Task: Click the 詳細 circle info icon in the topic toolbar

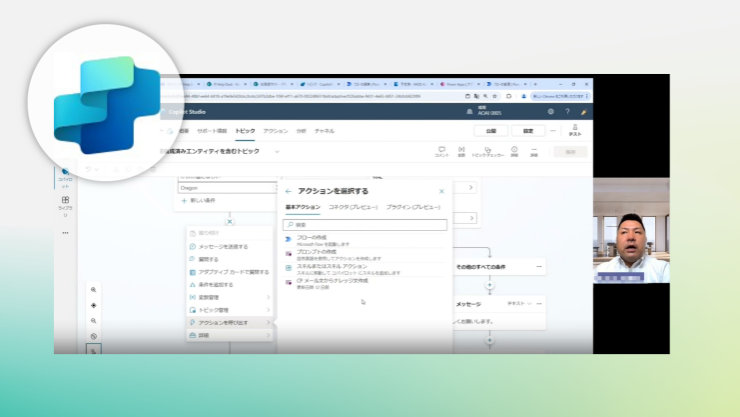Action: [x=514, y=151]
